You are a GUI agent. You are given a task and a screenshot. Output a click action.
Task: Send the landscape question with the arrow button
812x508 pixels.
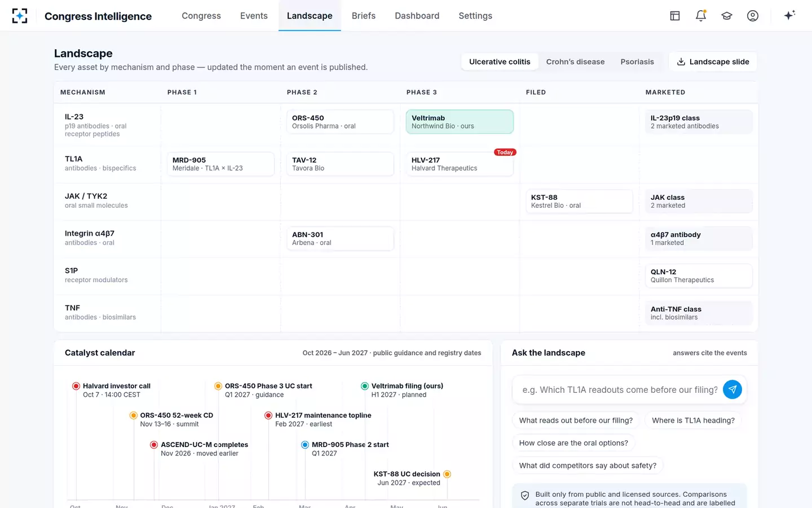pyautogui.click(x=732, y=389)
